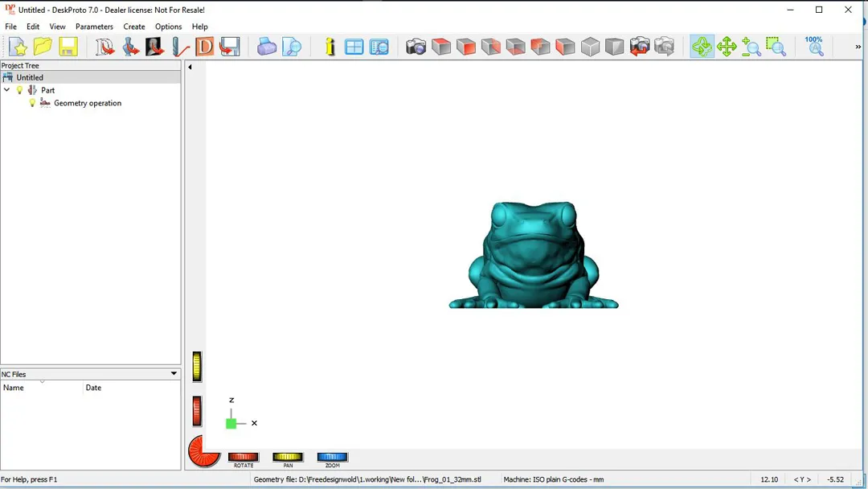
Task: Activate the zoom window selection tool
Action: [776, 47]
